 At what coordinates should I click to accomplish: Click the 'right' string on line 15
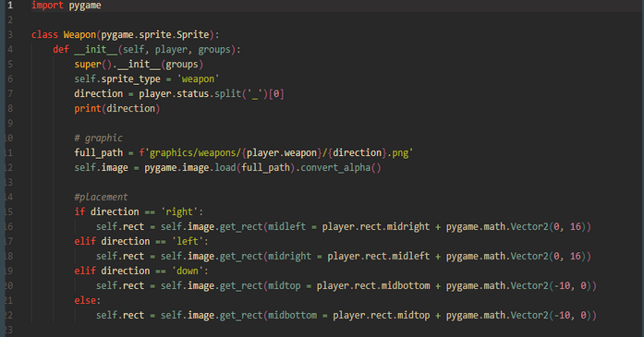[x=179, y=211]
